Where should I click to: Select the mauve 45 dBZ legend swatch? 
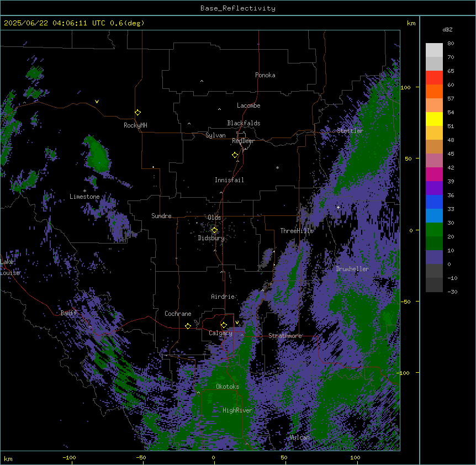point(434,161)
